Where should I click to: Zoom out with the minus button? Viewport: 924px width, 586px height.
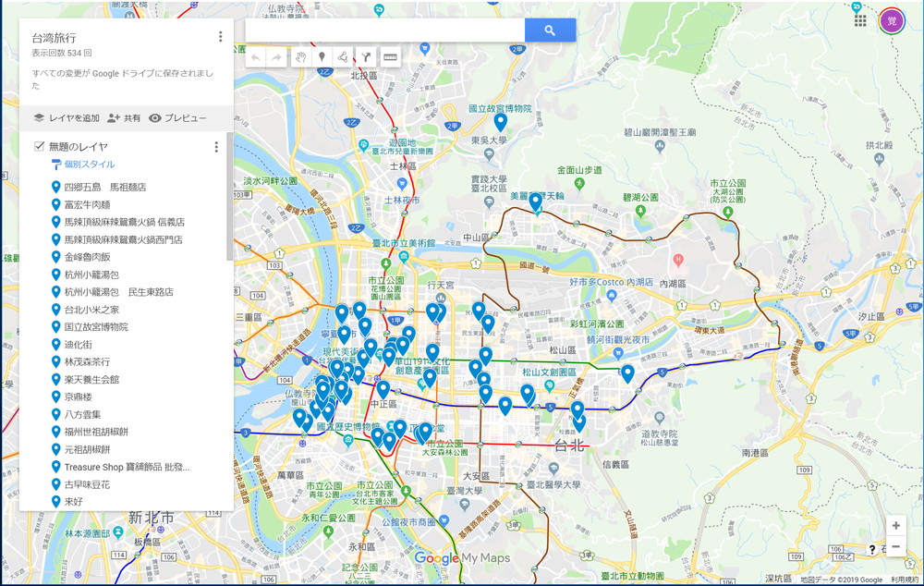coord(895,546)
